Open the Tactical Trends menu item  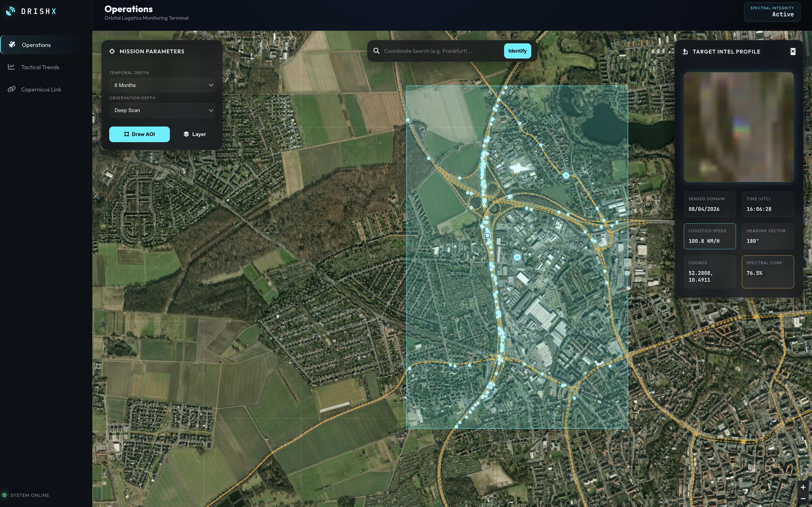40,67
